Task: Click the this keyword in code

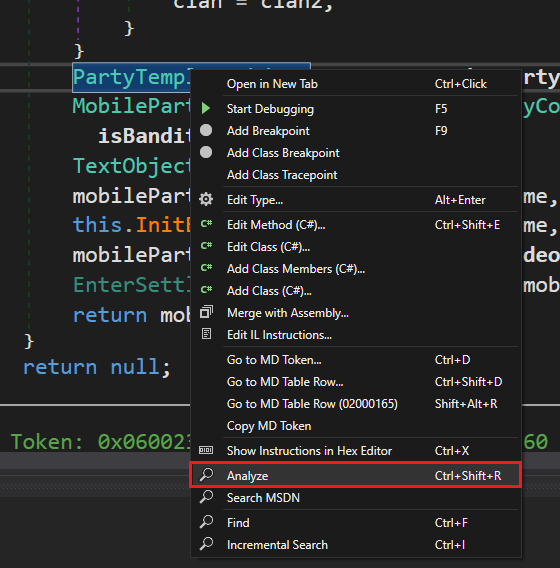Action: coord(97,225)
